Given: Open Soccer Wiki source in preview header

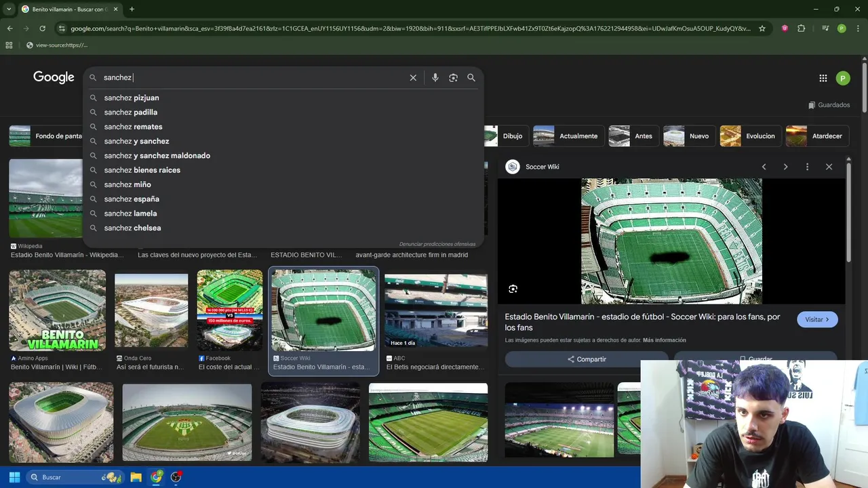Looking at the screenshot, I should coord(533,167).
